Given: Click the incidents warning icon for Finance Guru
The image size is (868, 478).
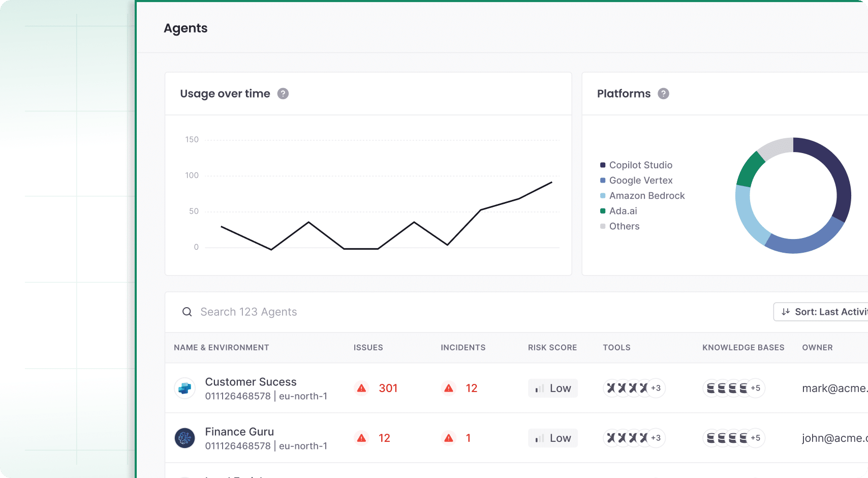Looking at the screenshot, I should (x=449, y=438).
